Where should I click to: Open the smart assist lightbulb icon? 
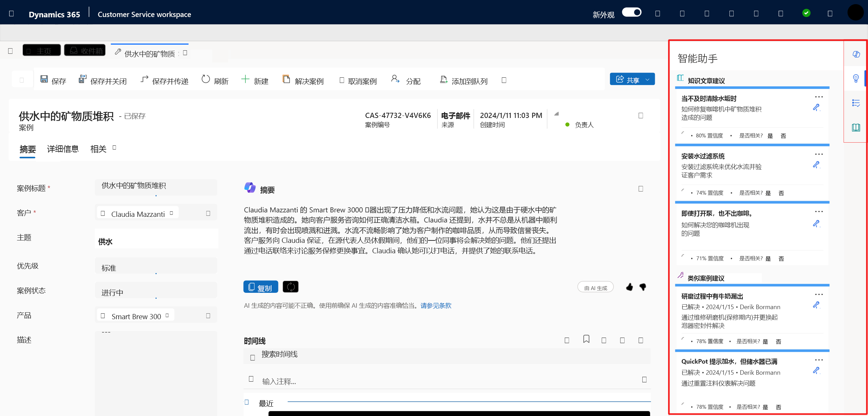point(856,79)
